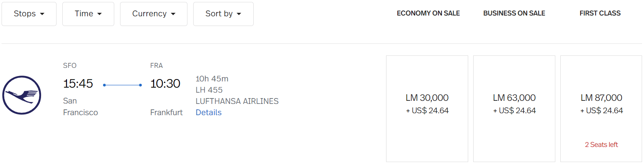
Task: Select the Business on Sale column header
Action: (x=514, y=13)
